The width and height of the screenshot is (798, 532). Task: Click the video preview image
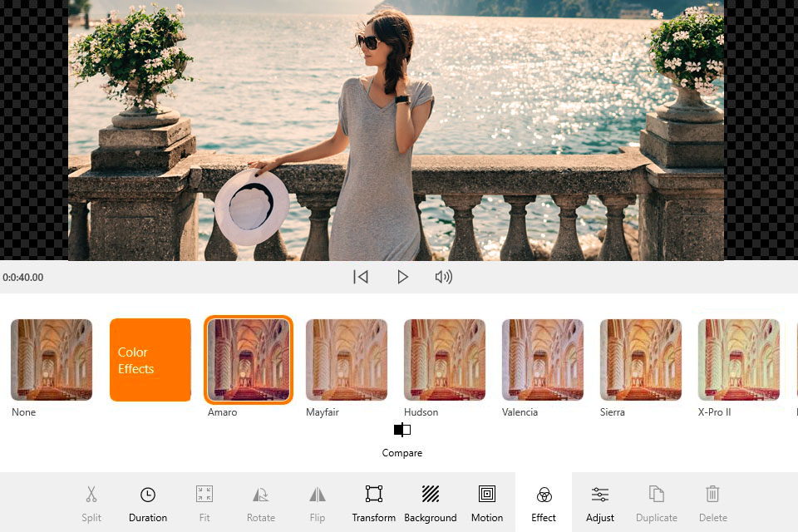396,131
